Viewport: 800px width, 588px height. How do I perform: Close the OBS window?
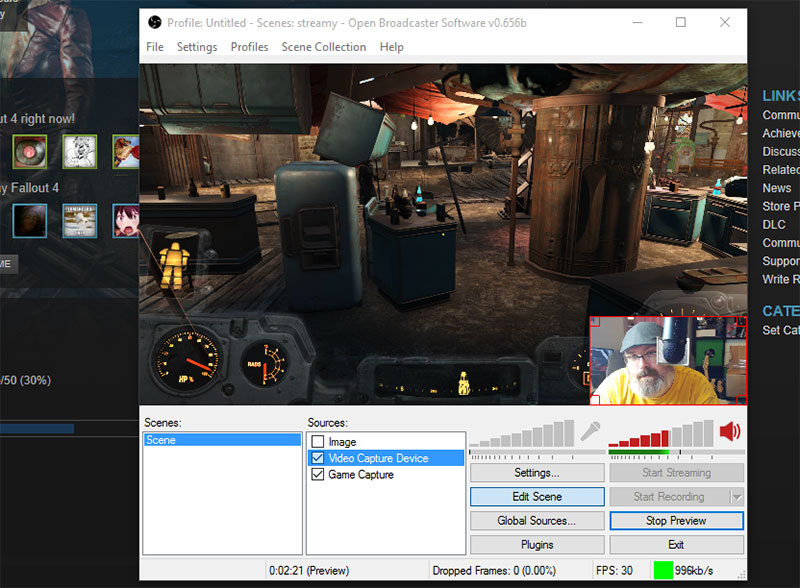[724, 22]
